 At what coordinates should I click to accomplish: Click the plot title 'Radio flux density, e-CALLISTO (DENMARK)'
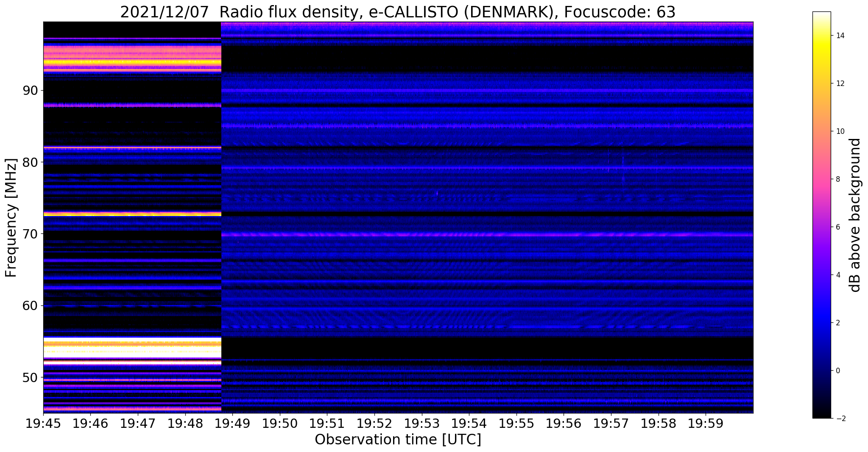pyautogui.click(x=386, y=12)
